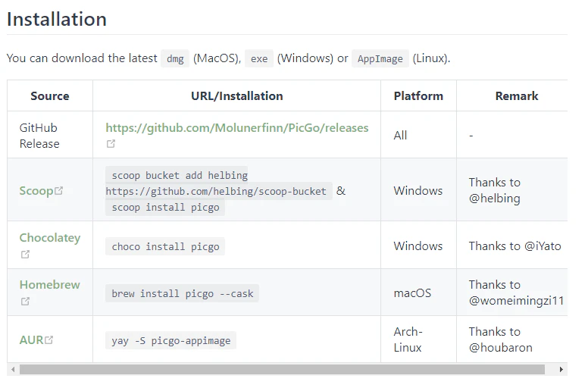Viewport: 588px width, 388px height.
Task: Click the Installation heading
Action: coord(57,20)
